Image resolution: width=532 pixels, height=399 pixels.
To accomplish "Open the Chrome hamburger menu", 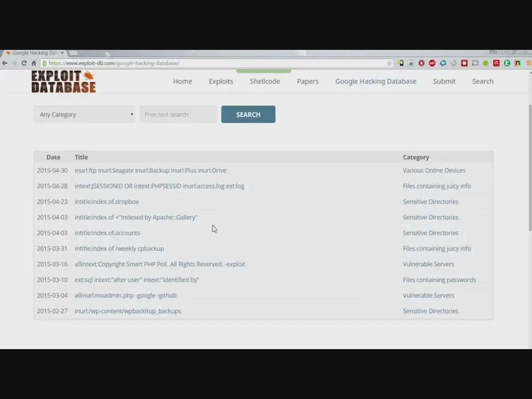I will [x=528, y=63].
